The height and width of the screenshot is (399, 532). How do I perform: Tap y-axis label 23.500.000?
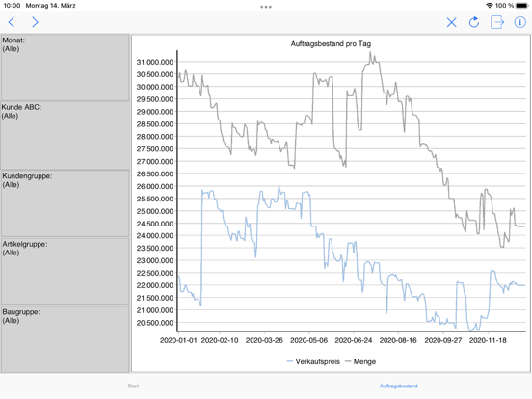pos(155,249)
